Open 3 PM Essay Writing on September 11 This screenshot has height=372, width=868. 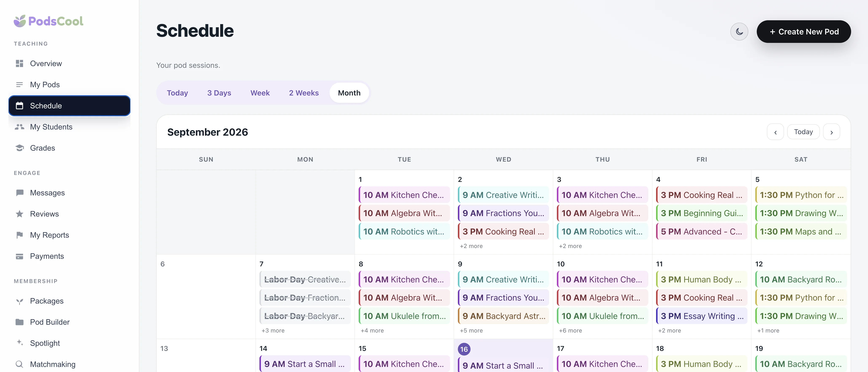[701, 316]
